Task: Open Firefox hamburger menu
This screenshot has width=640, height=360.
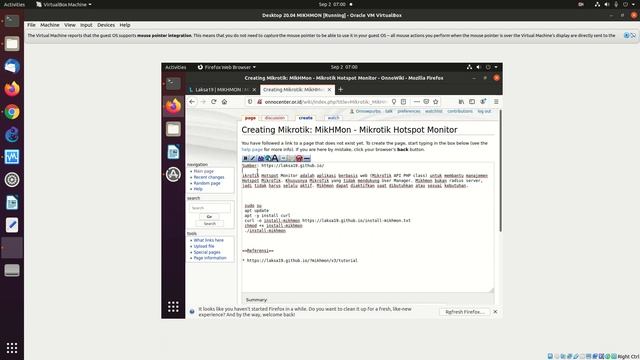Action: pyautogui.click(x=496, y=102)
